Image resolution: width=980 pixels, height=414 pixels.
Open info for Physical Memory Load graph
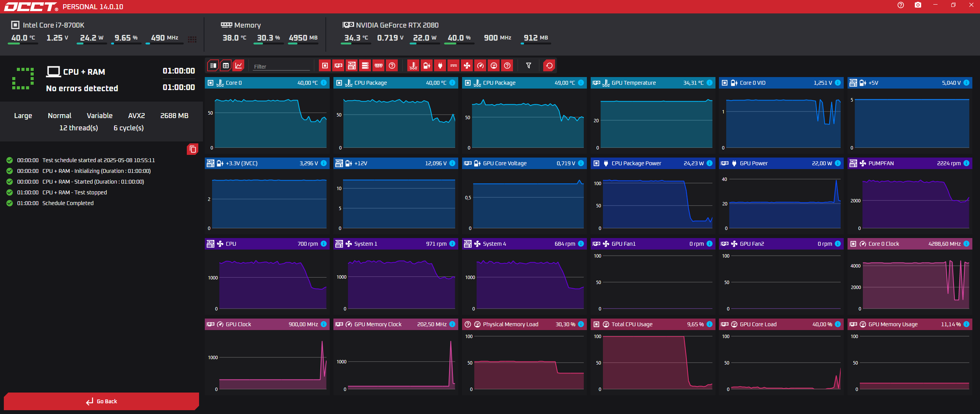(581, 324)
